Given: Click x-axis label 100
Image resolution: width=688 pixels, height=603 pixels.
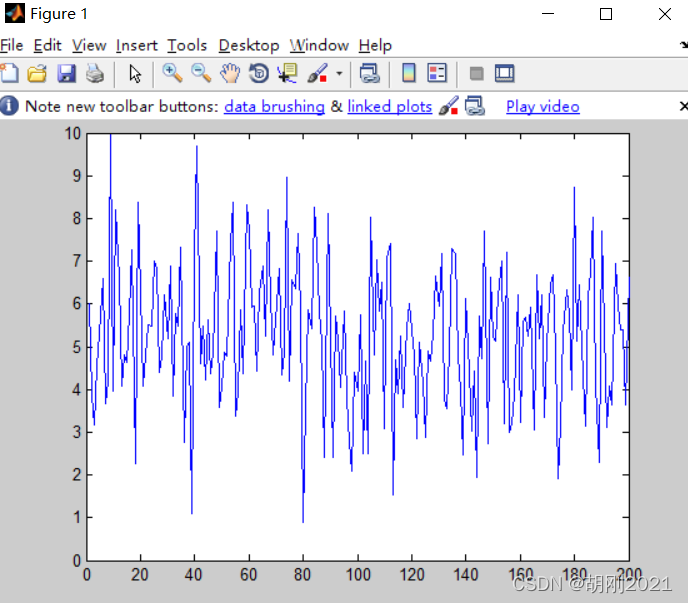Looking at the screenshot, I should point(358,574).
